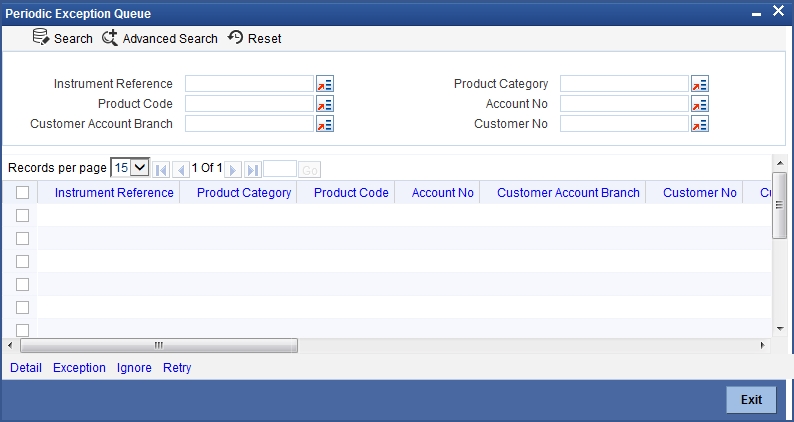Open lookup list for Account No
This screenshot has width=794, height=422.
click(x=700, y=104)
